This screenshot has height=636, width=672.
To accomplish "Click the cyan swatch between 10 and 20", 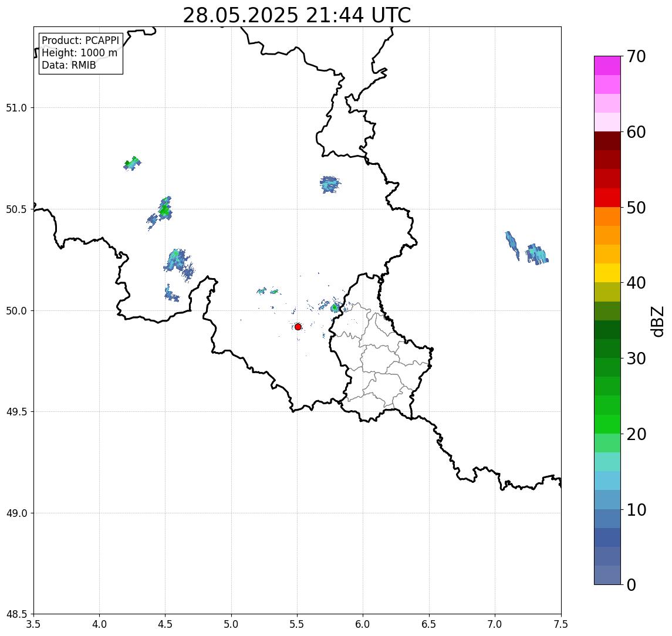I will click(607, 481).
